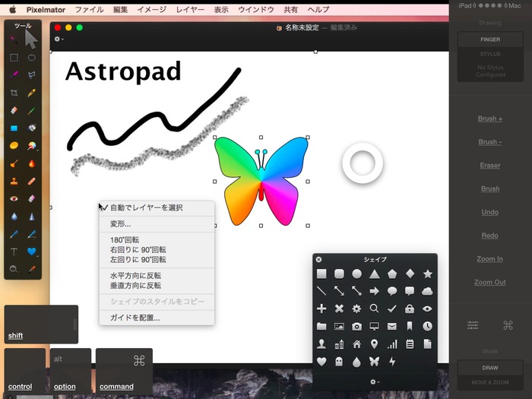
Task: Click the Undo shortcut
Action: point(490,212)
